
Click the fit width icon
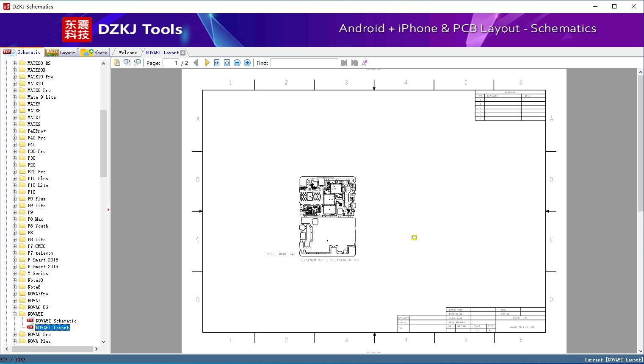coord(217,63)
